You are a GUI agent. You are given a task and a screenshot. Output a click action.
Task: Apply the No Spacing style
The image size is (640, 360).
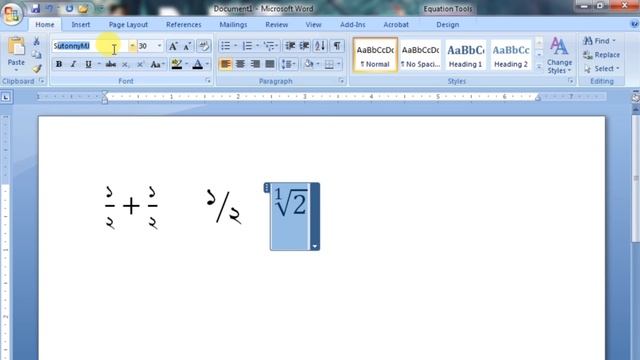420,55
